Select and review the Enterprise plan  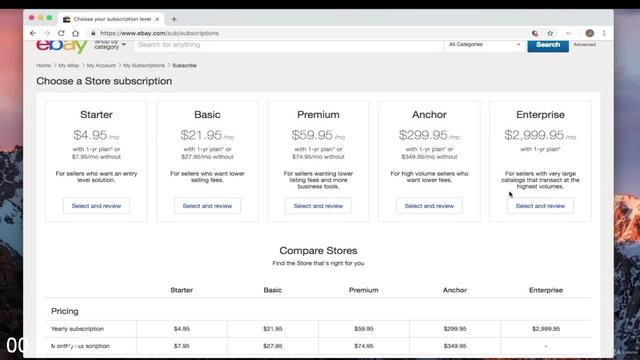(540, 206)
